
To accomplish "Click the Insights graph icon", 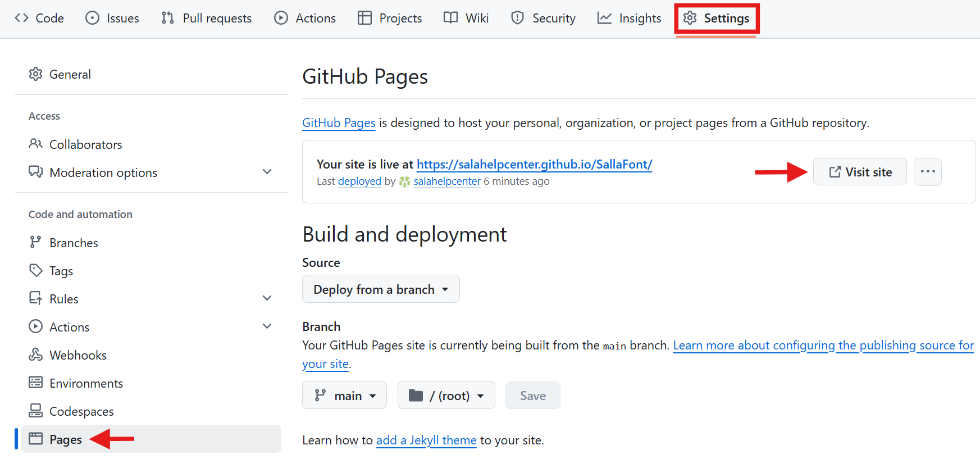I will click(x=604, y=18).
